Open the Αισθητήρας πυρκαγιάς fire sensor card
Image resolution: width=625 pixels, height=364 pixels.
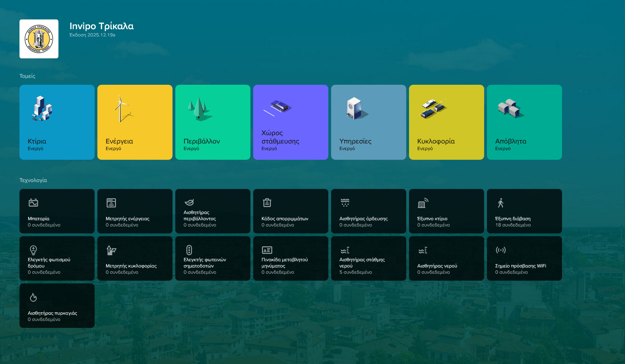click(57, 306)
